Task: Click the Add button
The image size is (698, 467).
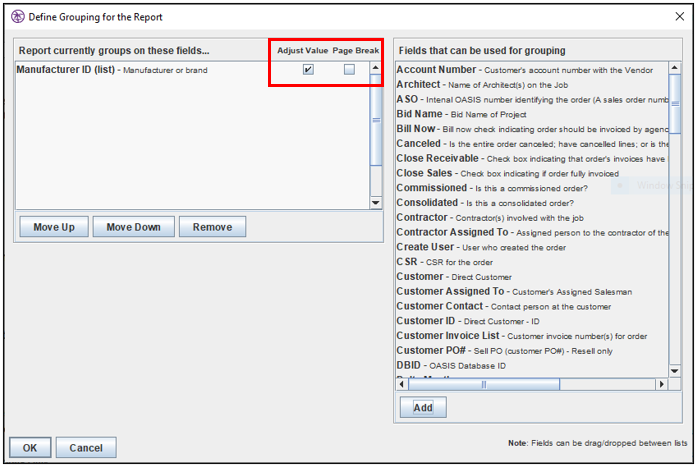Action: coord(423,407)
